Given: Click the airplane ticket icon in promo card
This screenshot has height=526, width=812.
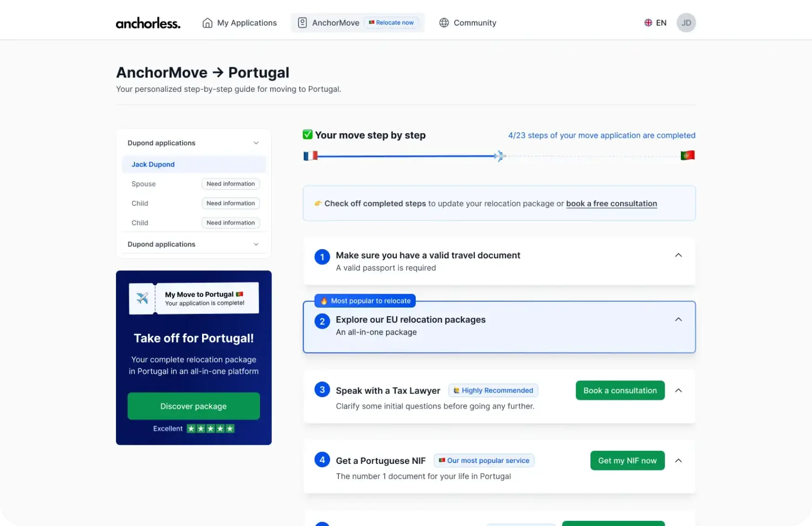Looking at the screenshot, I should 142,298.
